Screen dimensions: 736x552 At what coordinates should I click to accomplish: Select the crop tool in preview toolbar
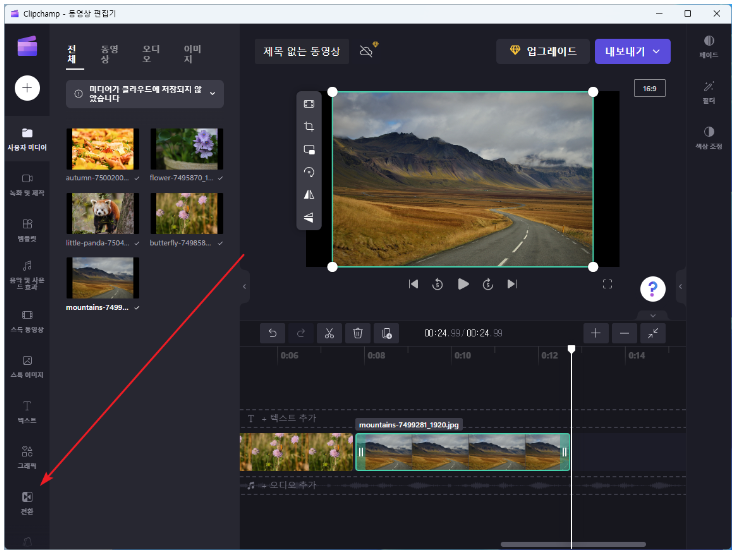[x=309, y=126]
